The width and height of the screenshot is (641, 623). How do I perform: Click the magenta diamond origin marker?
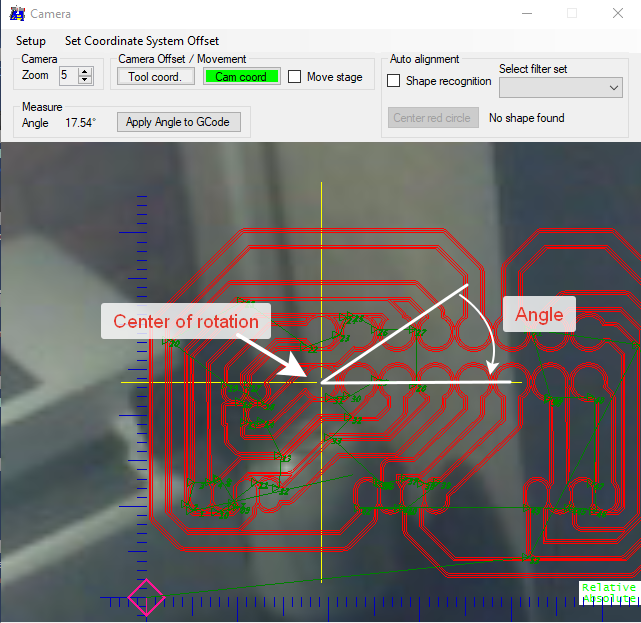pyautogui.click(x=146, y=598)
